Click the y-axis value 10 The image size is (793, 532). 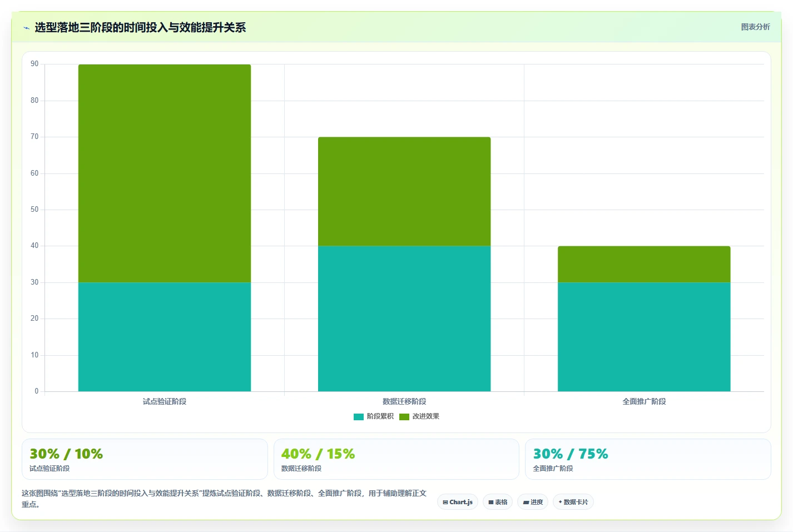[x=34, y=355]
